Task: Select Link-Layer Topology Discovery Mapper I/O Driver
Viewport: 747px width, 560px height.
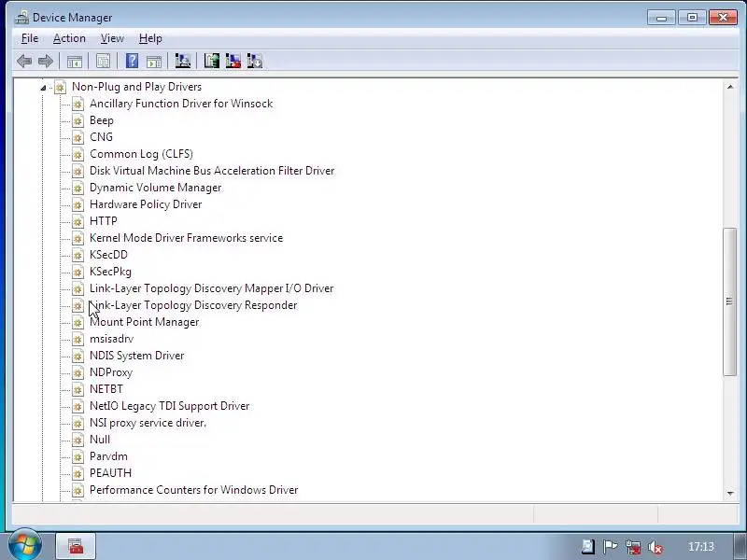Action: coord(212,288)
